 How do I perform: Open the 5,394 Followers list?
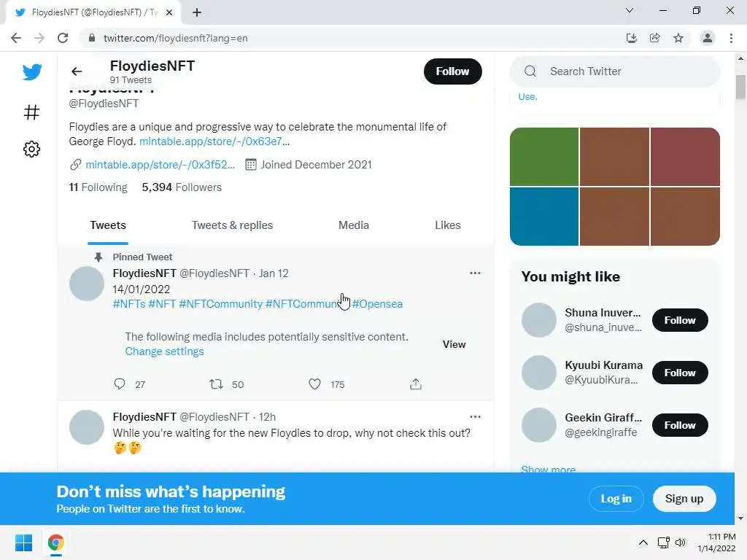(x=182, y=187)
